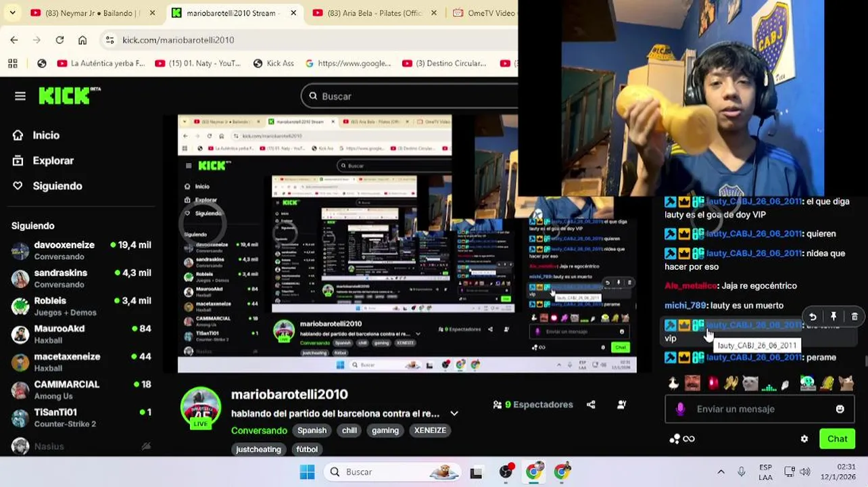Screen dimensions: 868x487
Task: Click the Explorar browse icon in sidebar
Action: click(18, 160)
